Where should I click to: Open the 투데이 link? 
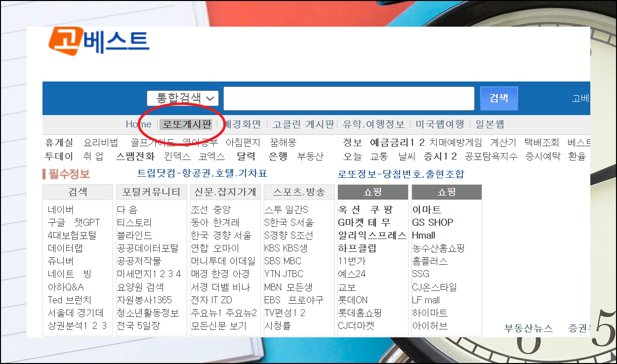(59, 157)
